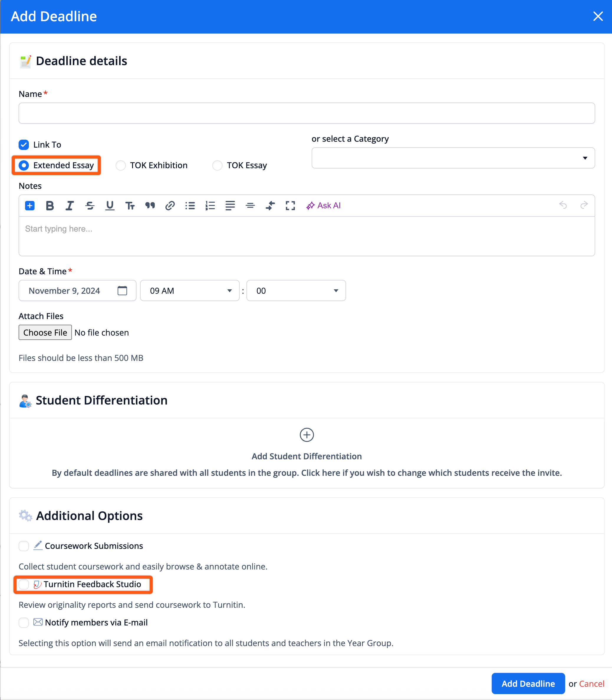The width and height of the screenshot is (612, 700).
Task: Expand the minutes dropdown showing 00
Action: [x=296, y=291]
